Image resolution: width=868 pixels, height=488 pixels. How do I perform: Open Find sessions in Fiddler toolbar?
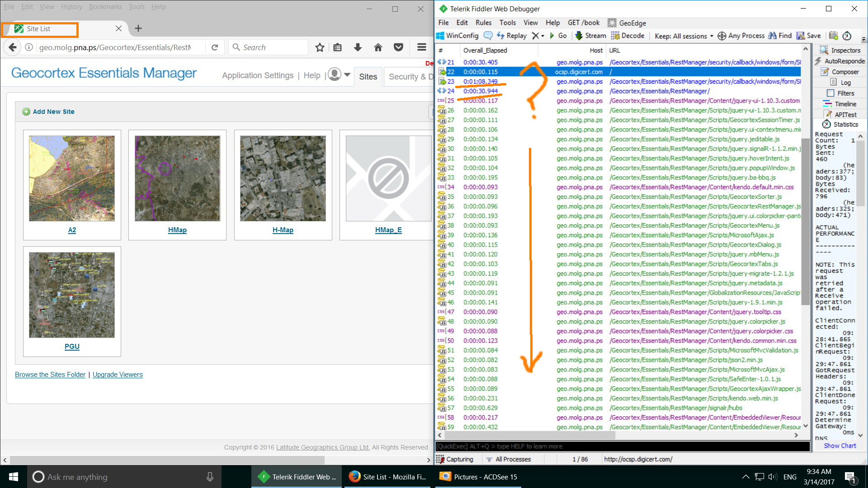pyautogui.click(x=780, y=36)
